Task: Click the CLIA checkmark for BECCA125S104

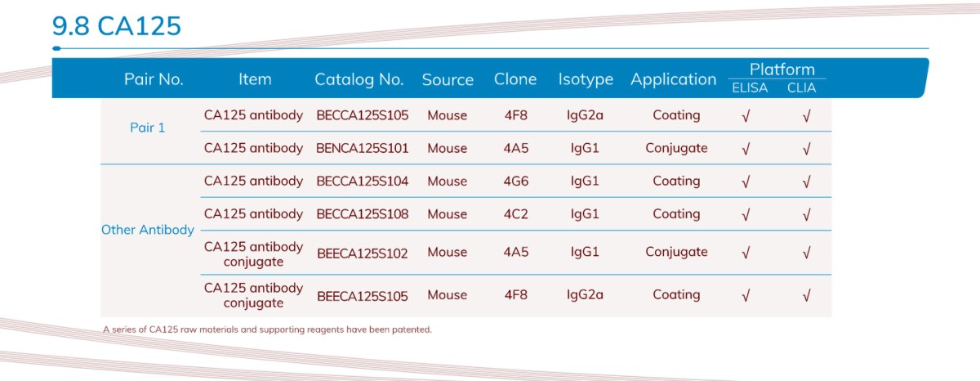Action: tap(806, 182)
